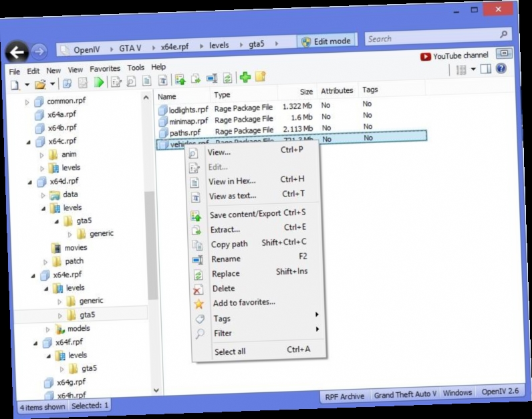The height and width of the screenshot is (419, 532).
Task: Open the Favorites menu
Action: (105, 69)
